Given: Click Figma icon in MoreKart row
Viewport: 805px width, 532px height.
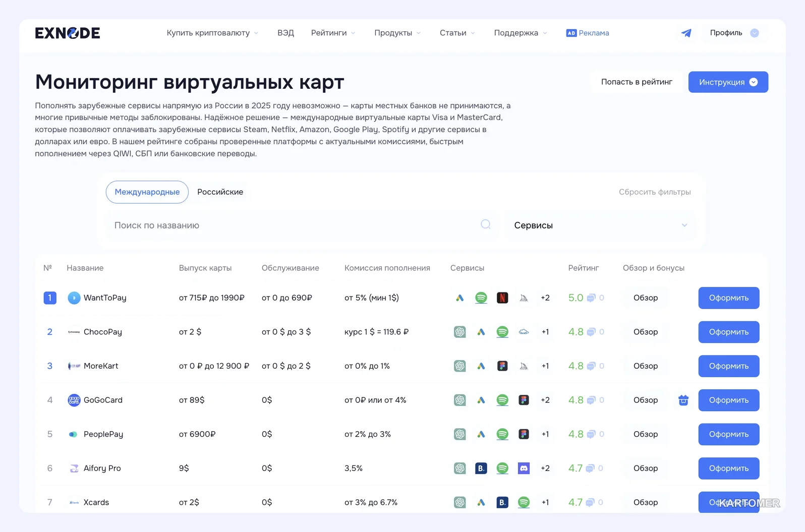Looking at the screenshot, I should tap(502, 366).
